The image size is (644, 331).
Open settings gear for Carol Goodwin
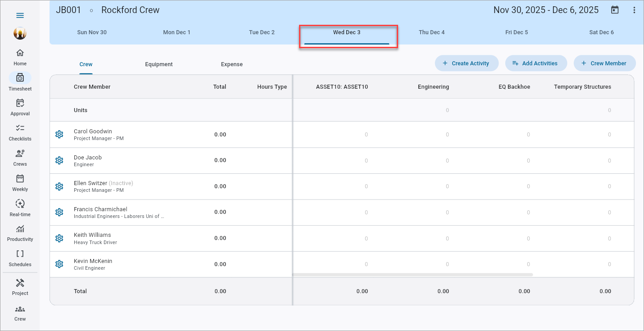click(59, 134)
